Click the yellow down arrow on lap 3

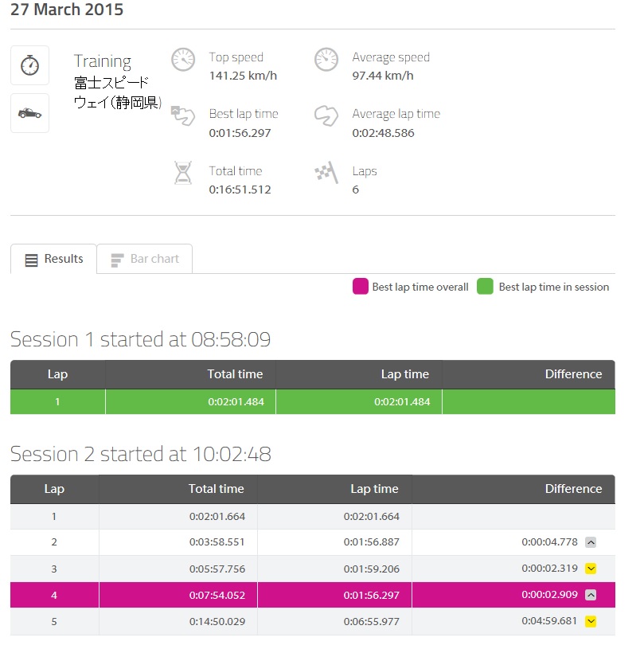591,569
